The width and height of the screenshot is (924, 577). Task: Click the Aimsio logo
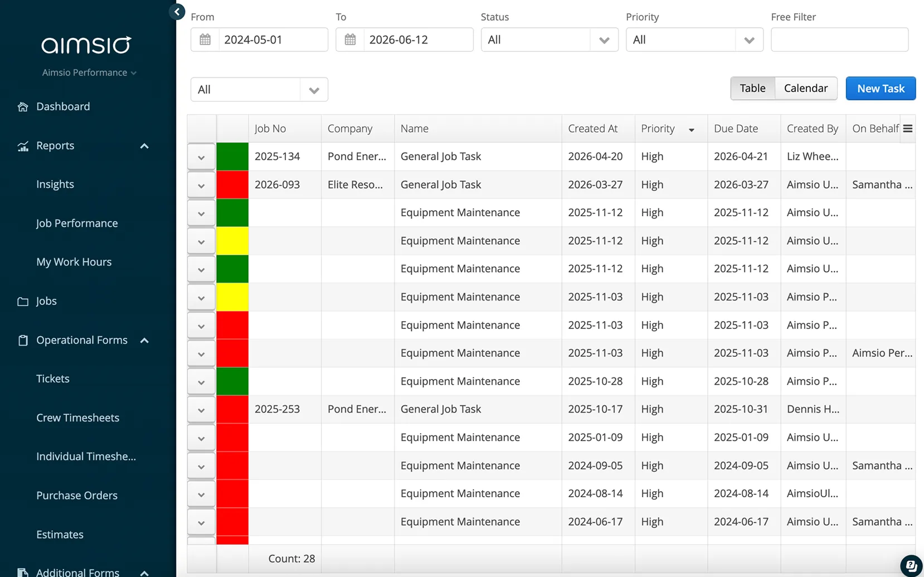coord(86,45)
